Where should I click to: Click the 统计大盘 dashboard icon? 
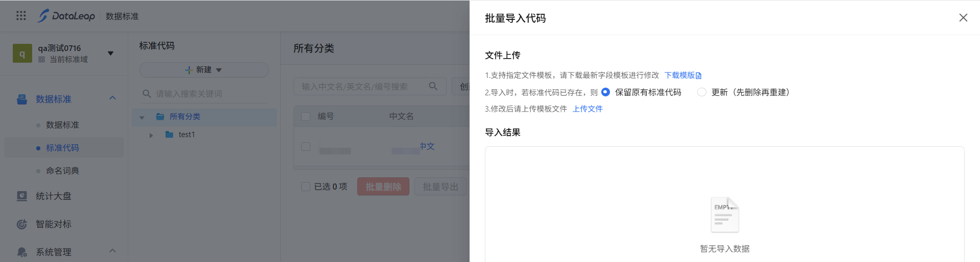tap(22, 196)
